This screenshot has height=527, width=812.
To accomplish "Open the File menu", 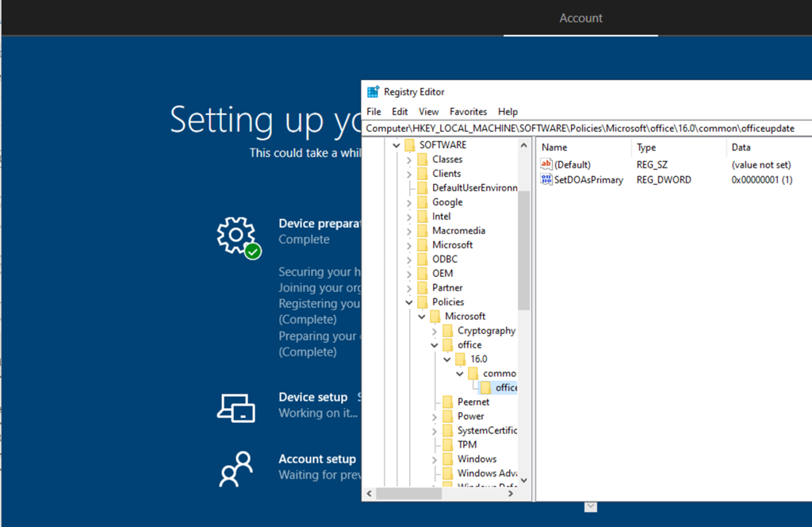I will point(373,112).
